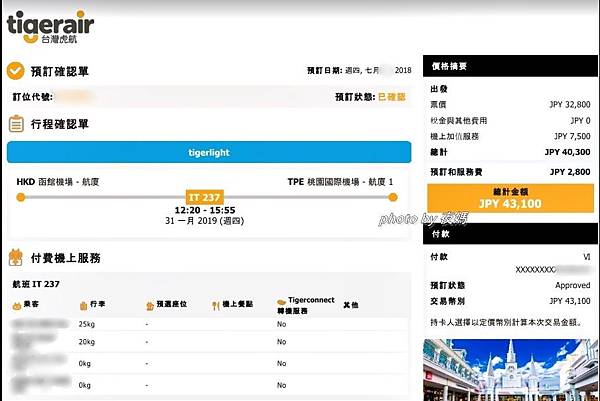
Task: Click the tigerair logo
Action: [50, 27]
